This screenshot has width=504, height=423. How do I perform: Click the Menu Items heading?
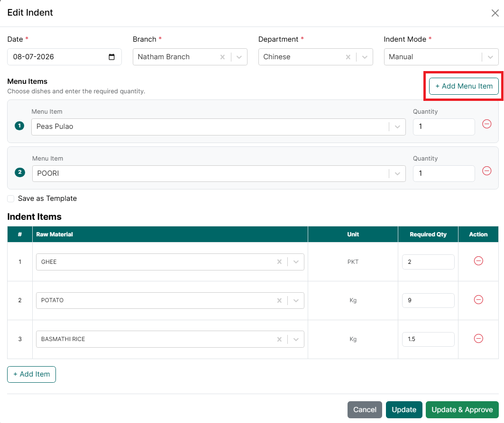pos(27,81)
